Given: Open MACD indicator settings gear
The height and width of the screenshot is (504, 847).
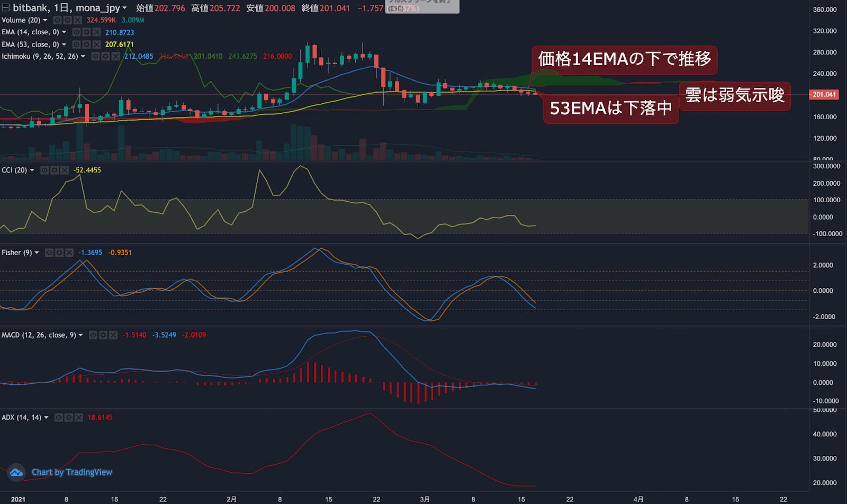Looking at the screenshot, I should click(x=103, y=335).
